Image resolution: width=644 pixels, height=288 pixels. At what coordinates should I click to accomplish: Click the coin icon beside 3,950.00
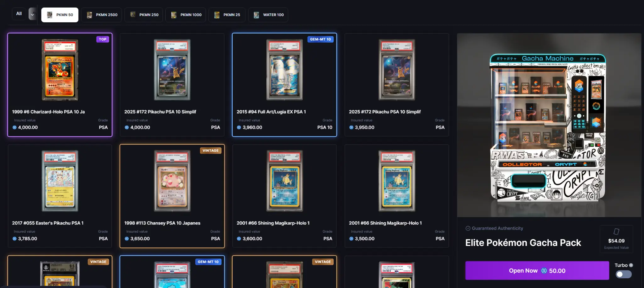[x=351, y=128]
